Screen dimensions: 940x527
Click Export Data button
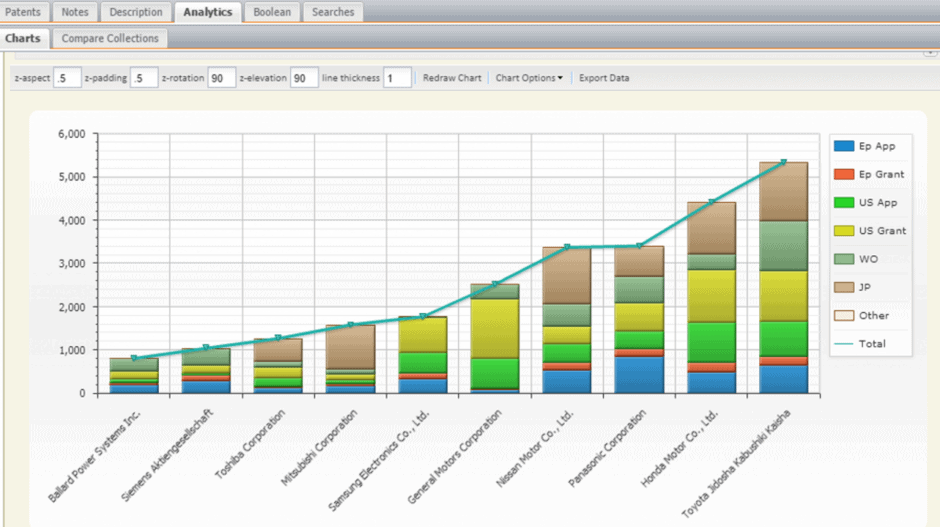coord(604,78)
